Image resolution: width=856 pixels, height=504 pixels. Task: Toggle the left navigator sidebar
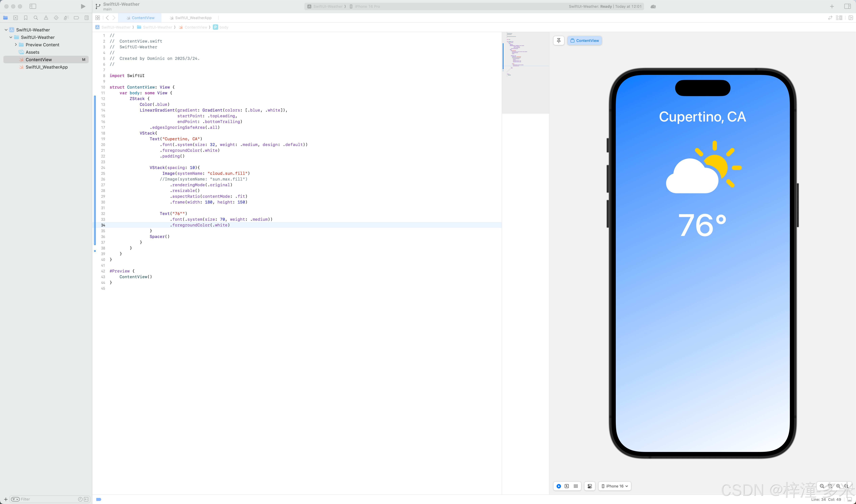point(33,6)
